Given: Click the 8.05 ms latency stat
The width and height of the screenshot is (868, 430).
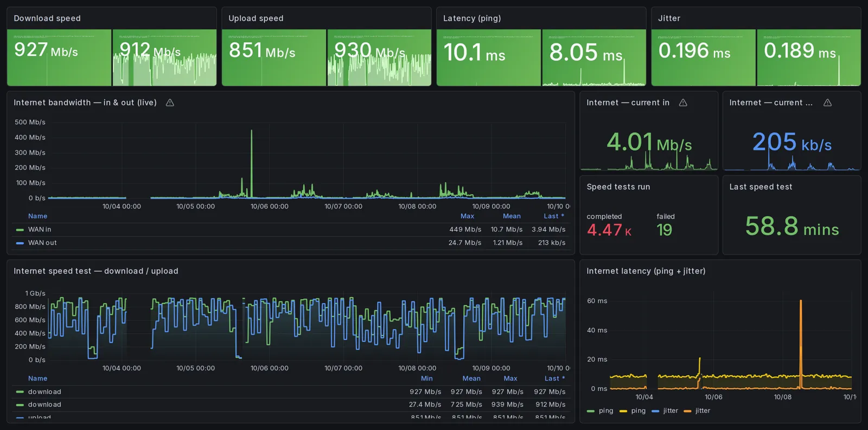Looking at the screenshot, I should point(586,53).
